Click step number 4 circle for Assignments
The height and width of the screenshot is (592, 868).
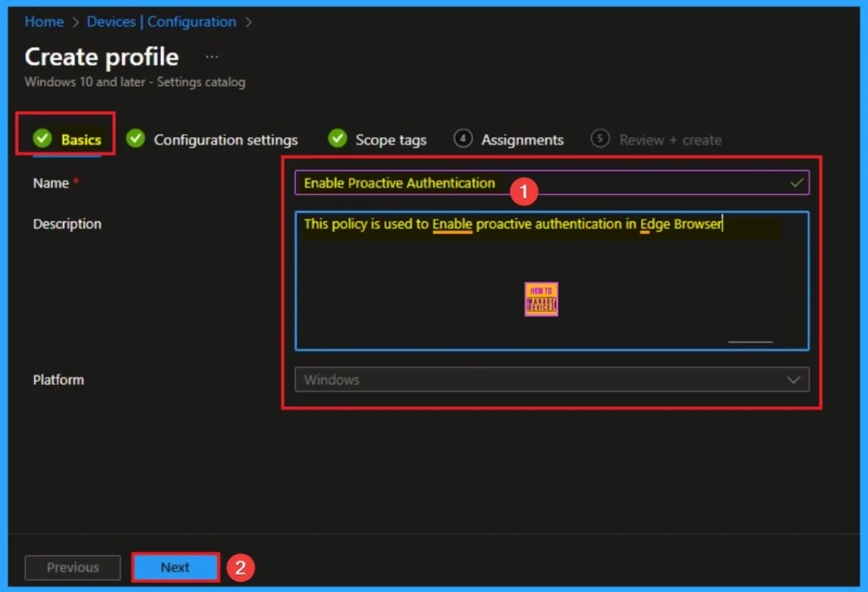coord(463,138)
